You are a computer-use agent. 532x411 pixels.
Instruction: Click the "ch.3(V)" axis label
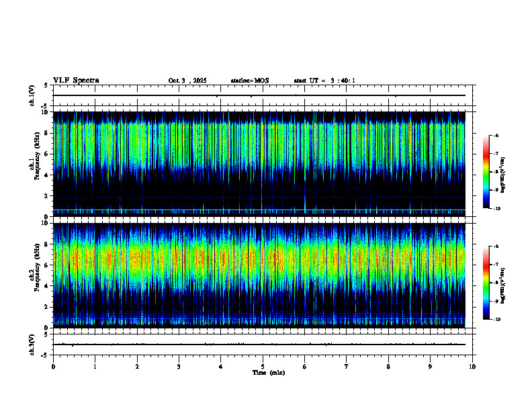[32, 345]
